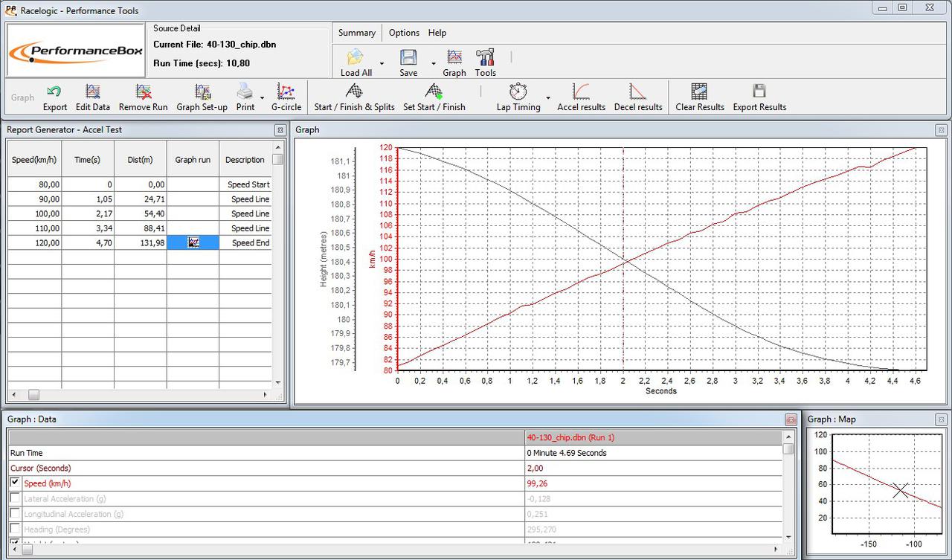The height and width of the screenshot is (560, 952).
Task: Click the Cursor (Seconds) row
Action: point(394,468)
